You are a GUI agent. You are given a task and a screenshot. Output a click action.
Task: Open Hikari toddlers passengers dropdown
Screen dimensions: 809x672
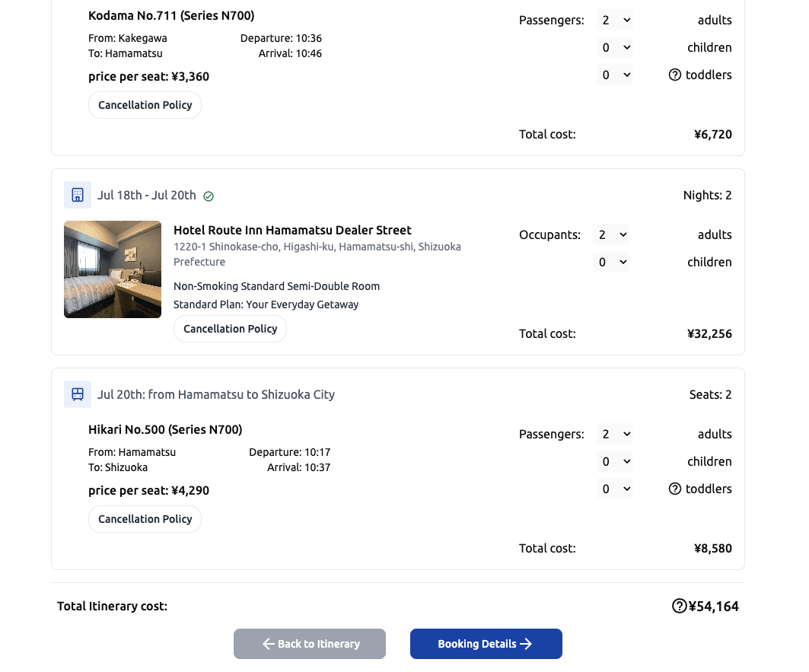point(615,489)
